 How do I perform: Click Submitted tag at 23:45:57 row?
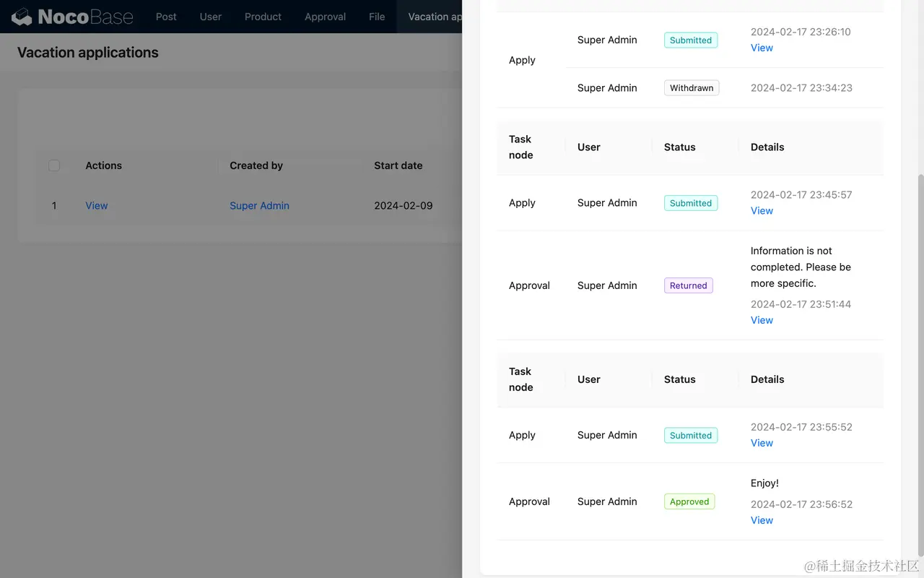[x=691, y=203]
